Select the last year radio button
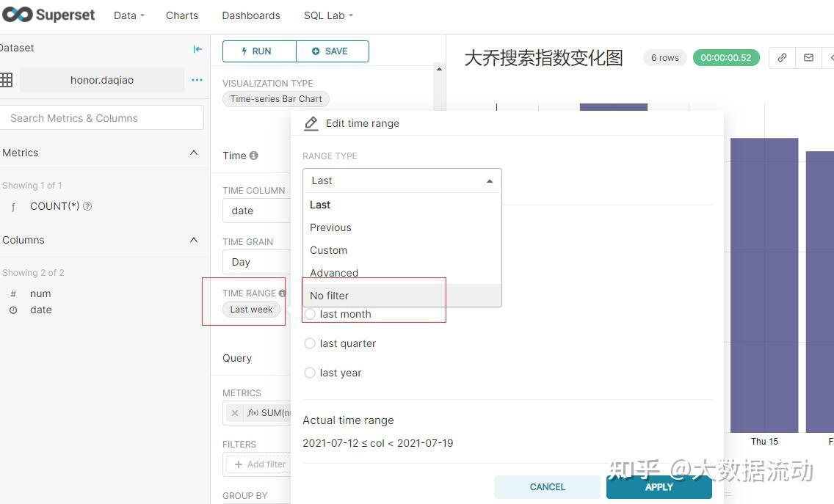Screen dimensions: 834x504 [x=310, y=373]
